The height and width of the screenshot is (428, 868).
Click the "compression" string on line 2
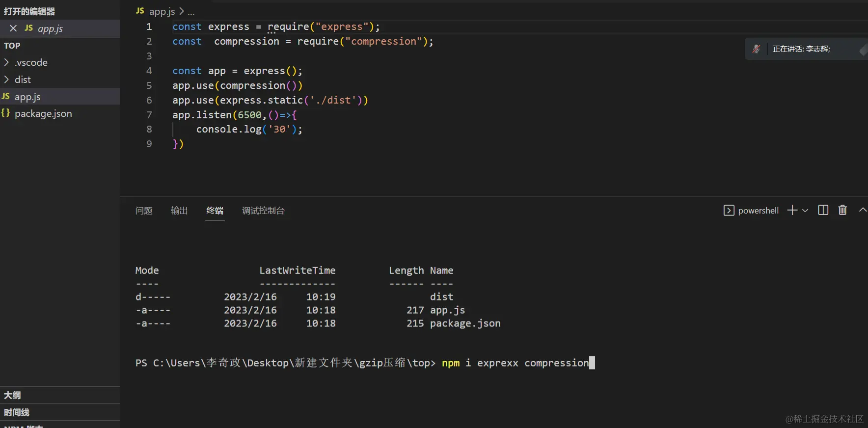pos(383,41)
